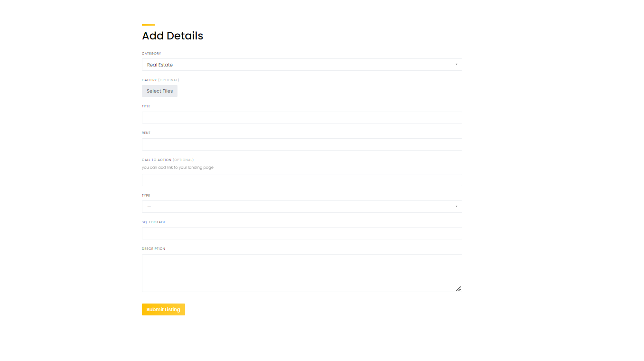Submit the listing with the yellow button
This screenshot has height=361, width=644.
tap(163, 309)
